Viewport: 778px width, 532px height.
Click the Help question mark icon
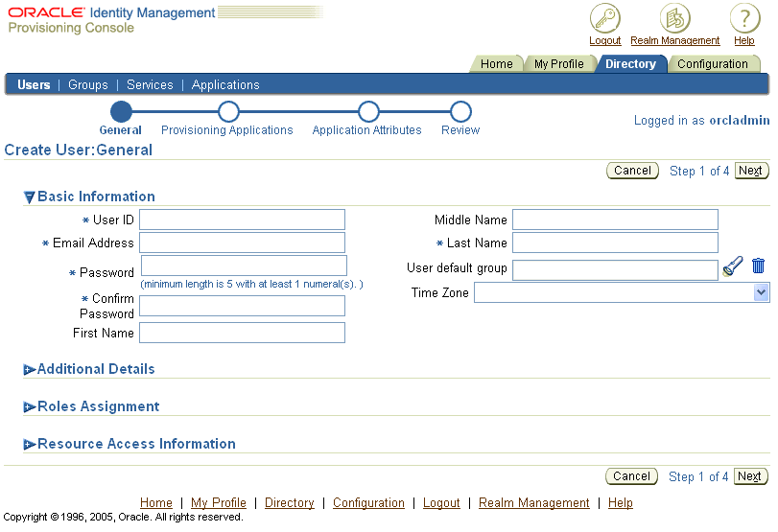click(x=744, y=18)
